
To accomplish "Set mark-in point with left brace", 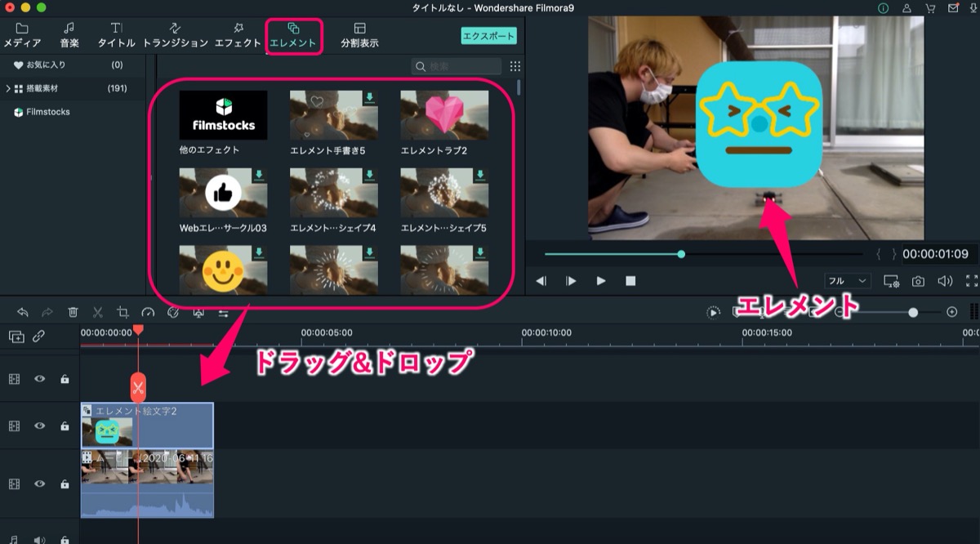I will pyautogui.click(x=879, y=254).
